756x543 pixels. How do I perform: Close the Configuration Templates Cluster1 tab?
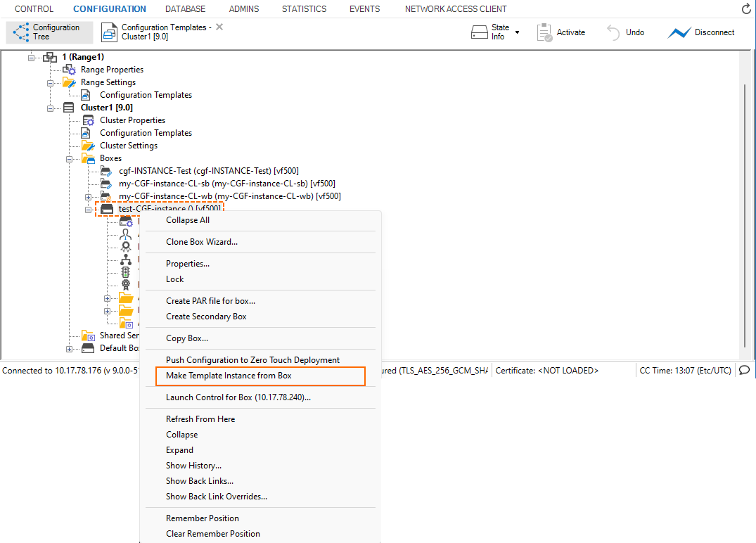[219, 27]
